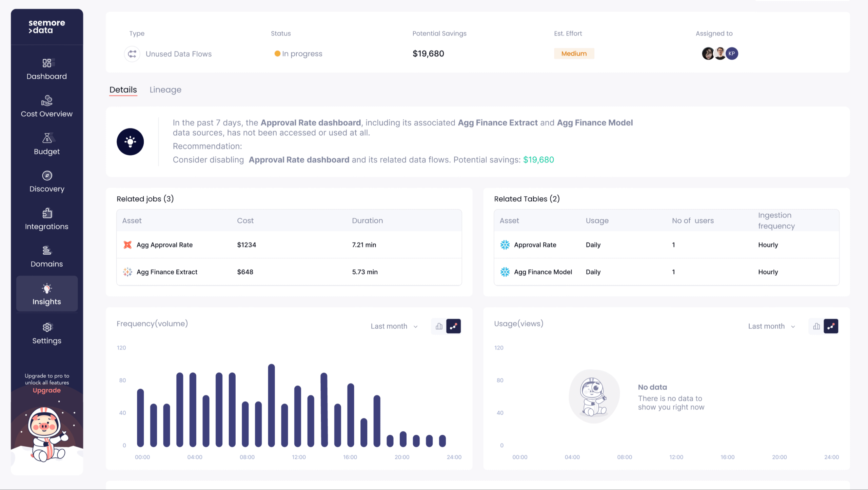Open Settings gear in sidebar
This screenshot has width=868, height=490.
[47, 328]
